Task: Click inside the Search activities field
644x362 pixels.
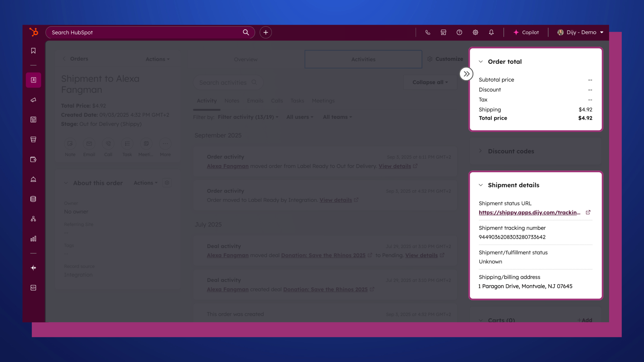Action: pos(224,82)
